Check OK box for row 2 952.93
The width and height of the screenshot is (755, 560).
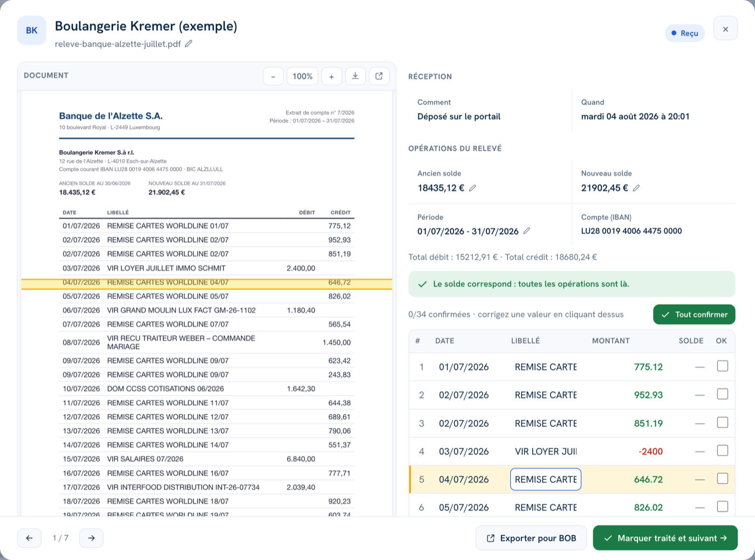[723, 394]
